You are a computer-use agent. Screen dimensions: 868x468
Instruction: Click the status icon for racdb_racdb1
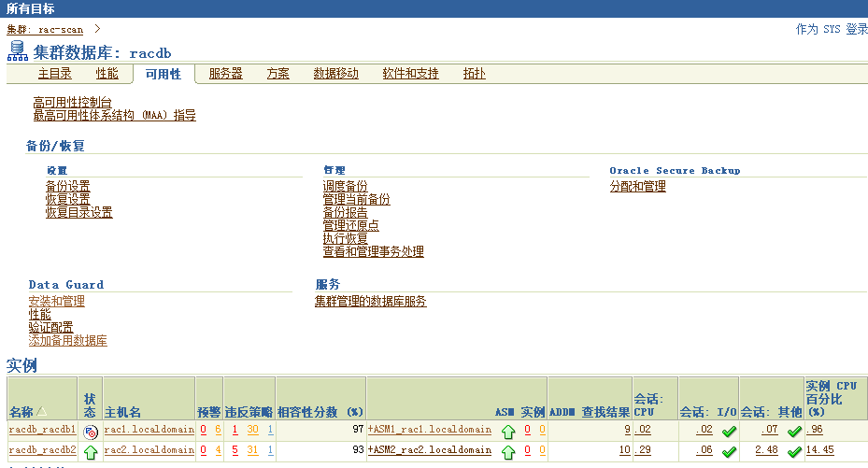click(x=91, y=432)
